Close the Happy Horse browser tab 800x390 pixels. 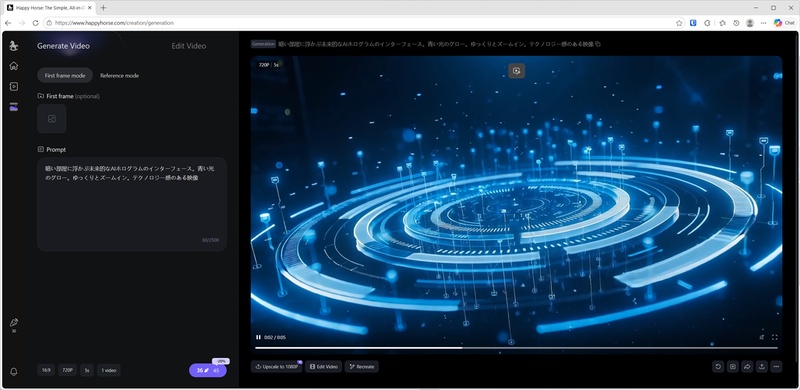click(x=90, y=8)
